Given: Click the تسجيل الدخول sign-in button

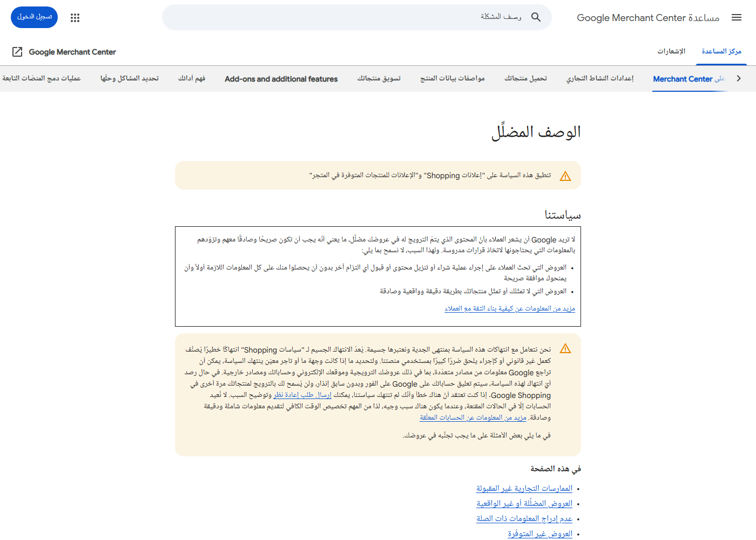Looking at the screenshot, I should [x=35, y=17].
